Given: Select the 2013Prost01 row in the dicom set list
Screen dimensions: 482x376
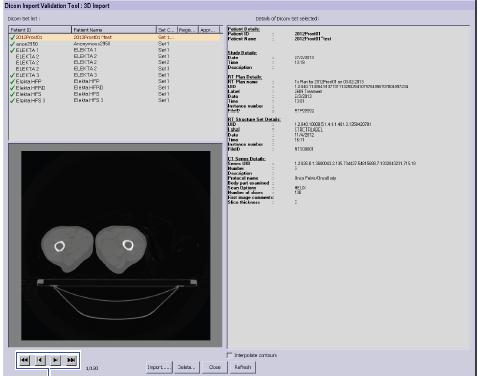Looking at the screenshot, I should (x=115, y=37).
